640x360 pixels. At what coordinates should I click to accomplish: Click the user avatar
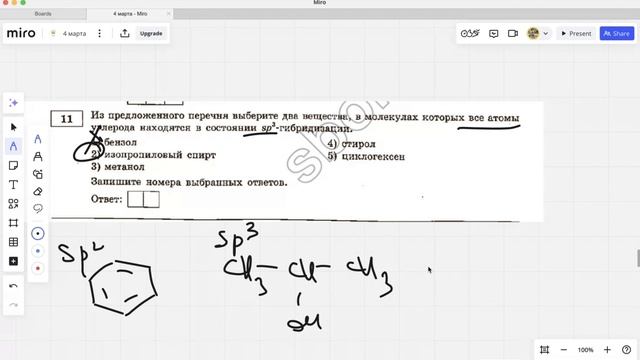pos(533,33)
